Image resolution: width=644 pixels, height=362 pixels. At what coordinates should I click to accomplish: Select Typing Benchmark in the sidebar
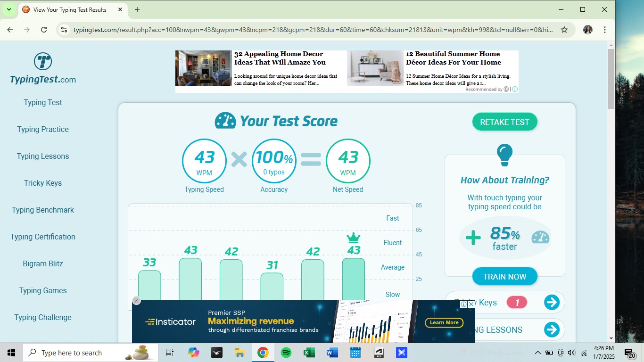coord(42,210)
